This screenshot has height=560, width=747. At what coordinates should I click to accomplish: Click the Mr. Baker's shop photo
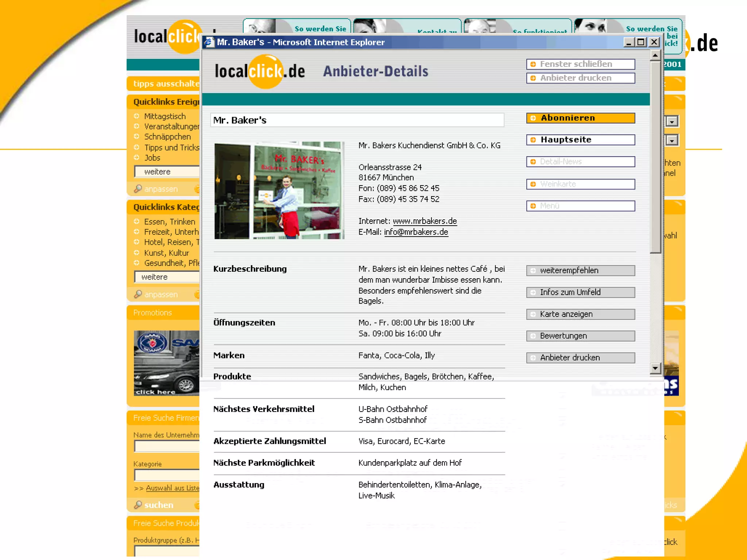(x=279, y=191)
